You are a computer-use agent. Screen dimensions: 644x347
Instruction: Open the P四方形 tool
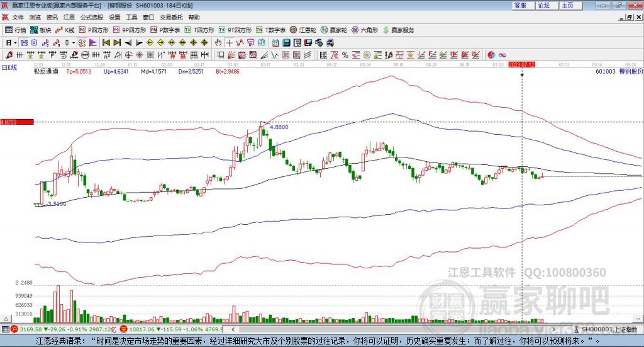tap(94, 30)
